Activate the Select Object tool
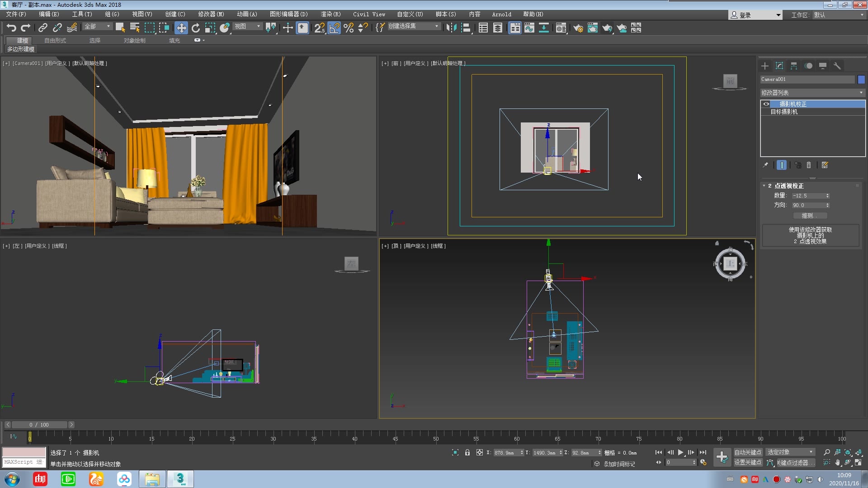 [x=120, y=28]
